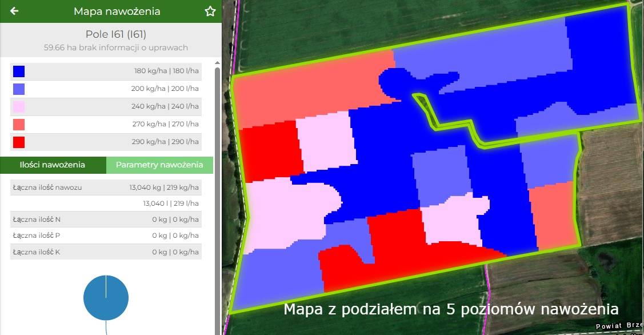Click the red 290 kg/ha swatch
644x335 pixels.
[x=19, y=142]
